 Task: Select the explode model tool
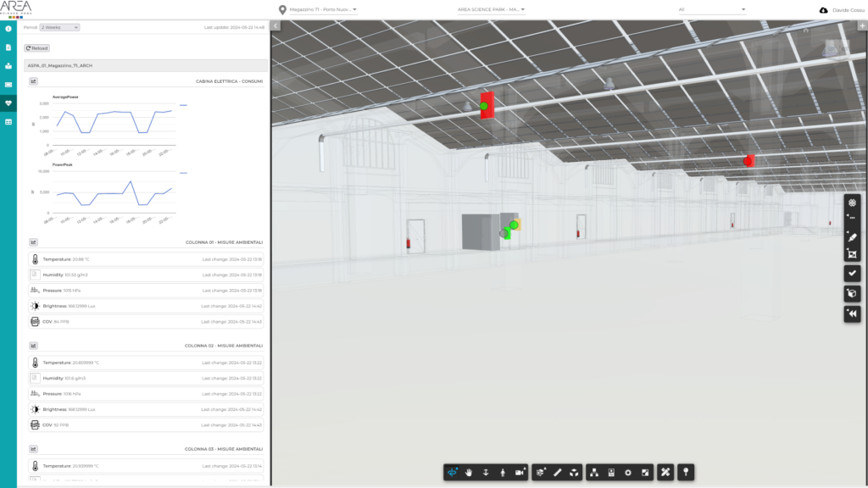coord(573,472)
